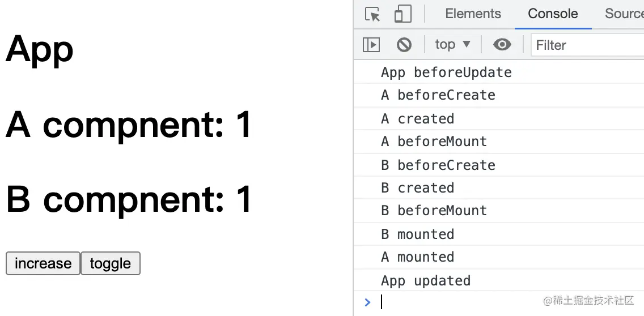Image resolution: width=644 pixels, height=316 pixels.
Task: Click the 'App' page heading
Action: (40, 49)
